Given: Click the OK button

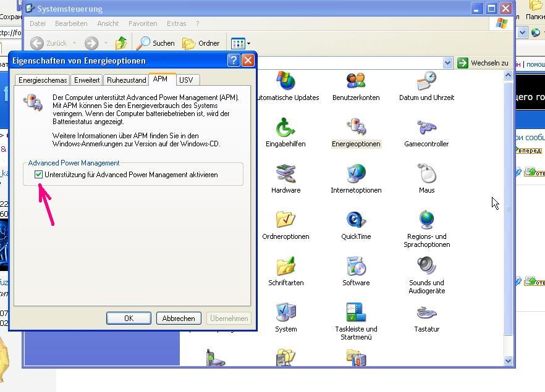Looking at the screenshot, I should [129, 319].
